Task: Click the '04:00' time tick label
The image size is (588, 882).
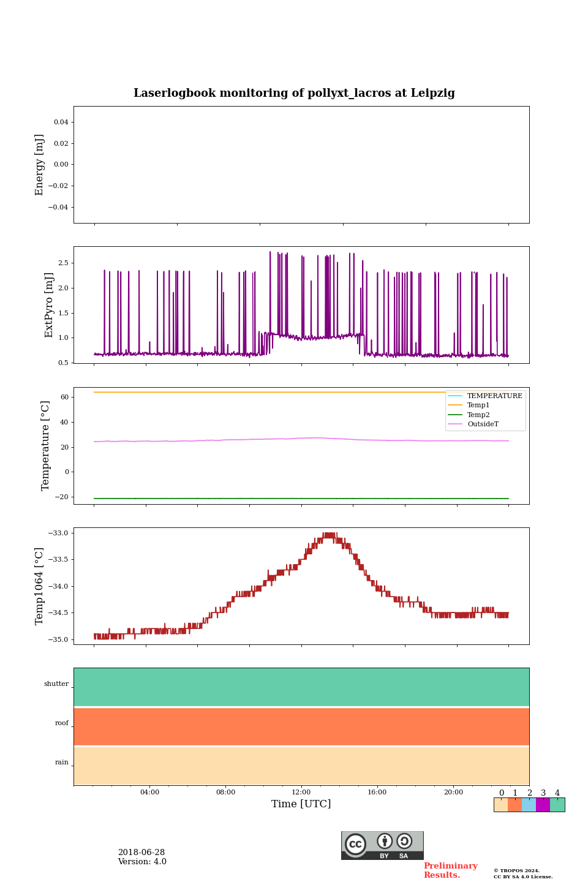Action: point(149,792)
